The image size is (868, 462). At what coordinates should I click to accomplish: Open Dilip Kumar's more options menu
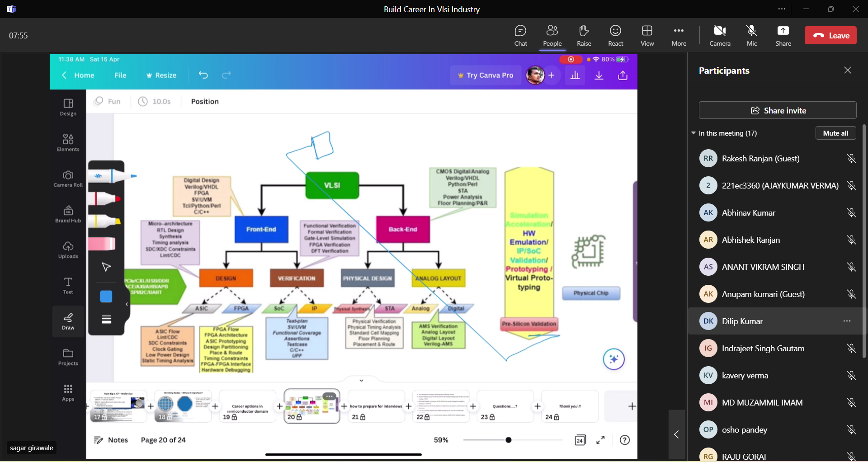[x=847, y=321]
